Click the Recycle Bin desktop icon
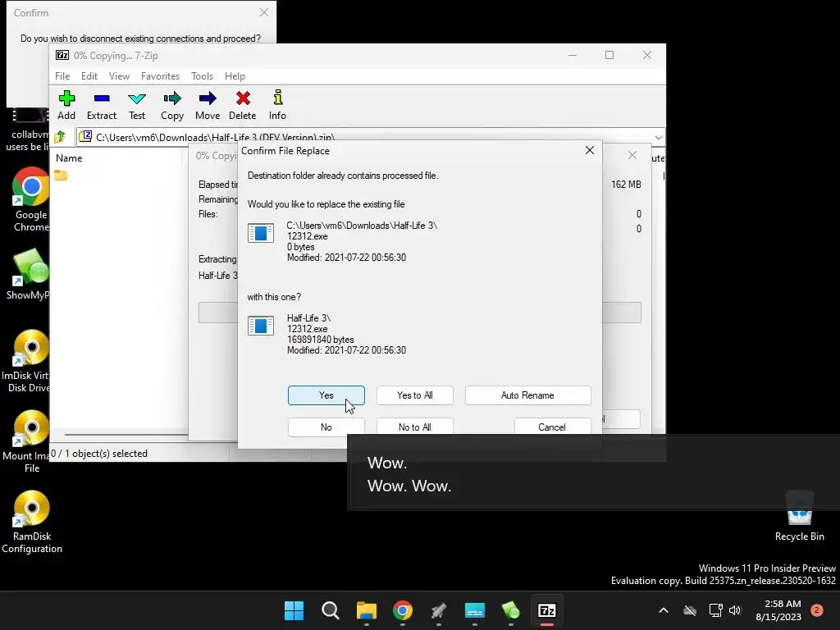 (x=799, y=515)
